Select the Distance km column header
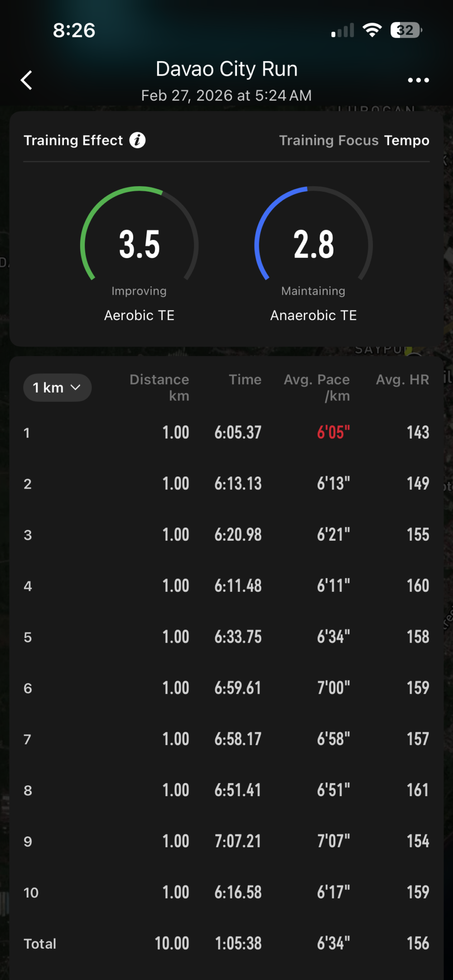This screenshot has width=453, height=980. point(159,387)
